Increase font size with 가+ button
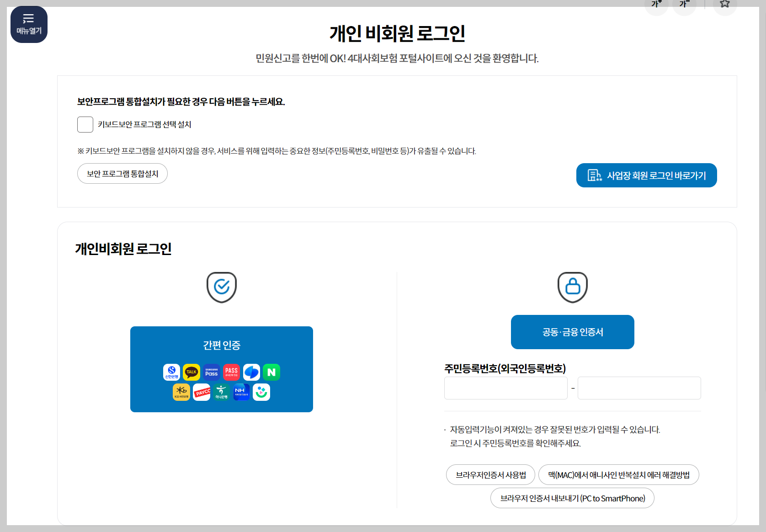This screenshot has height=532, width=766. 656,3
